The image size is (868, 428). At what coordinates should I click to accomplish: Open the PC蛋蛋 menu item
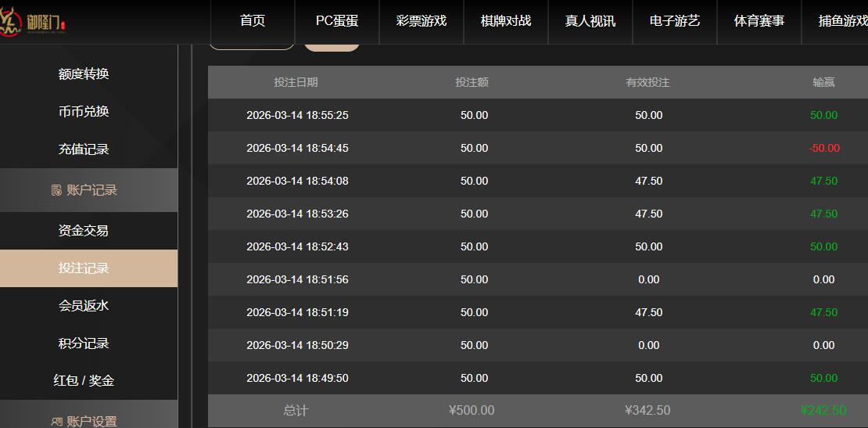(337, 21)
